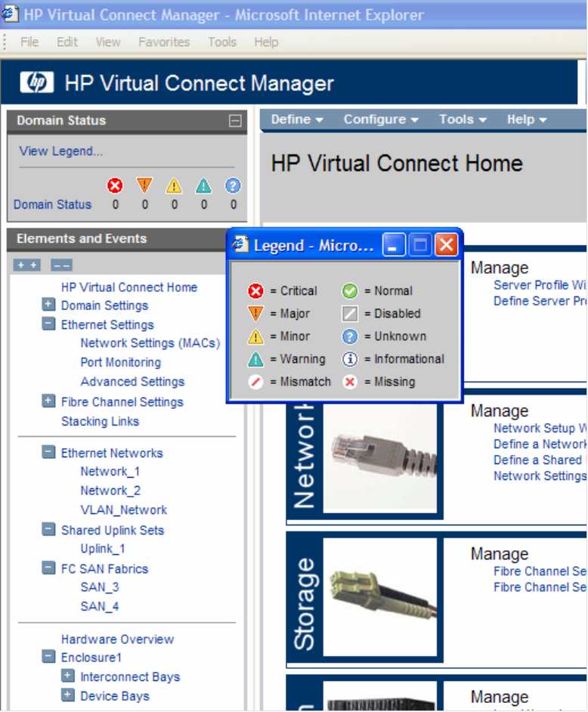Open Network Settings (MACs)
The width and height of the screenshot is (588, 712).
click(x=150, y=343)
